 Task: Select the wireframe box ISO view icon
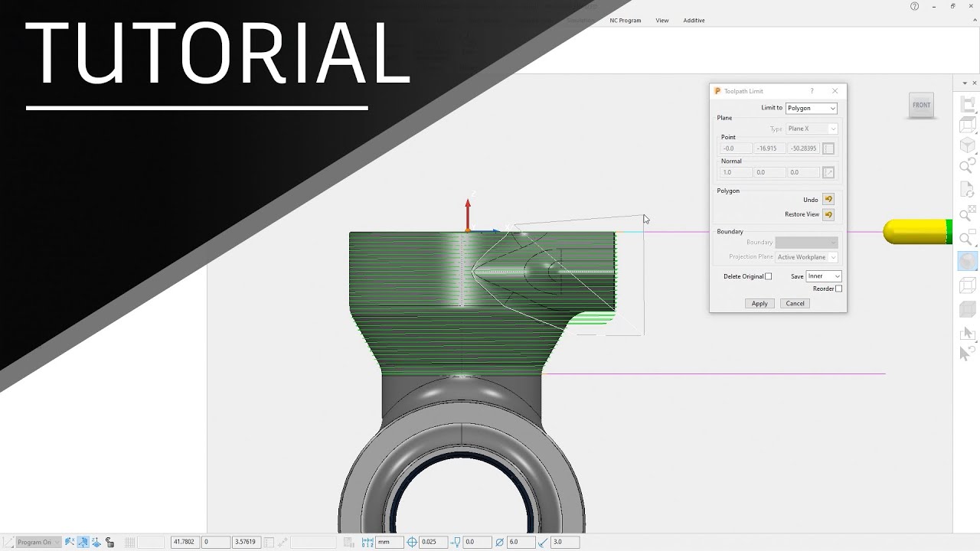(968, 125)
